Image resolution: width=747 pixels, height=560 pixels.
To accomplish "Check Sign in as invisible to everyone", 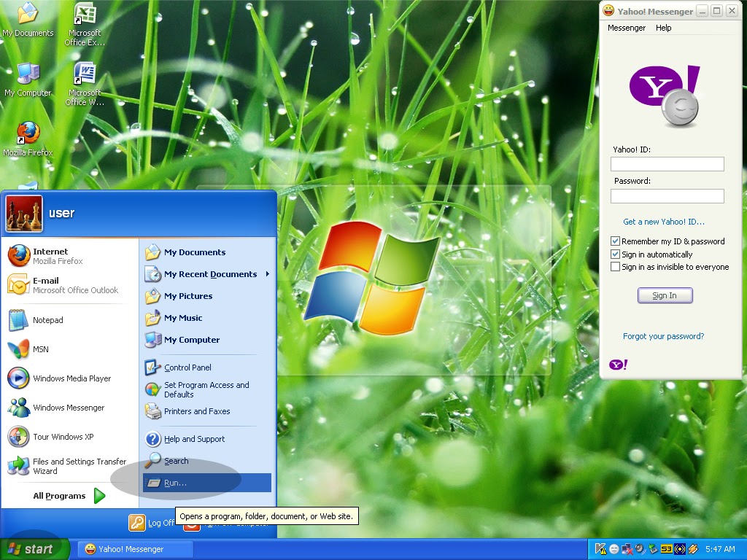I will point(615,267).
